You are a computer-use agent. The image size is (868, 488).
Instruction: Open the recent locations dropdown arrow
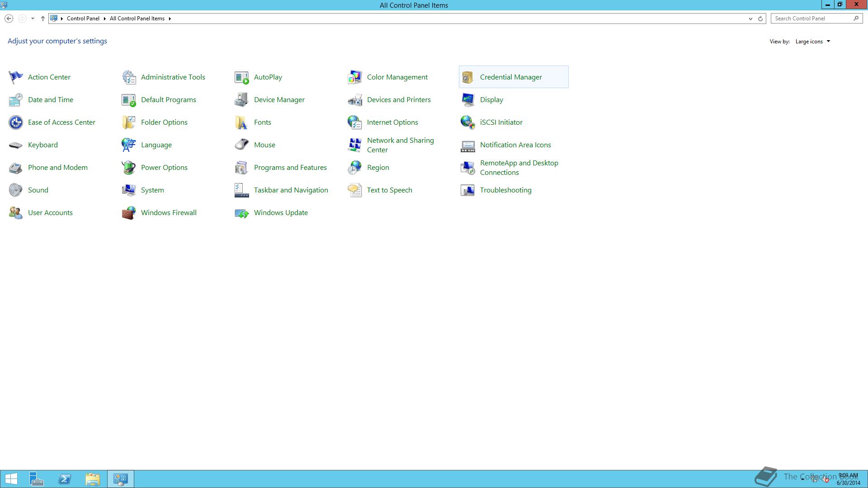point(33,19)
